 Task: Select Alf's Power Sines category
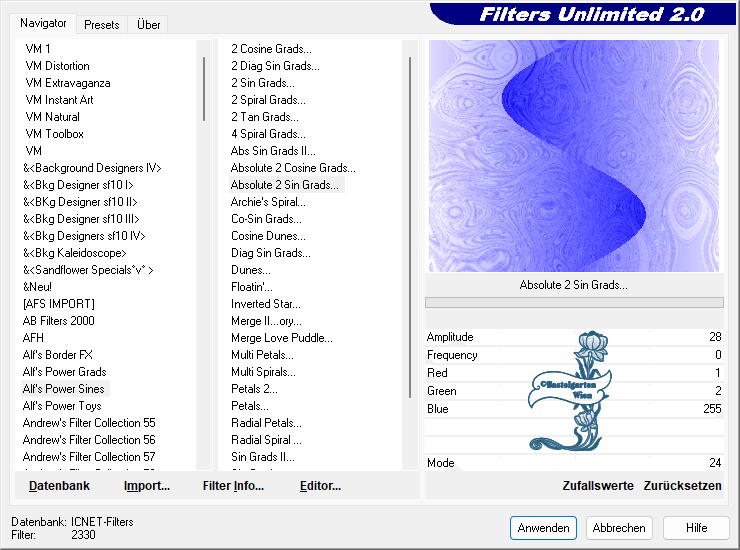pos(64,389)
